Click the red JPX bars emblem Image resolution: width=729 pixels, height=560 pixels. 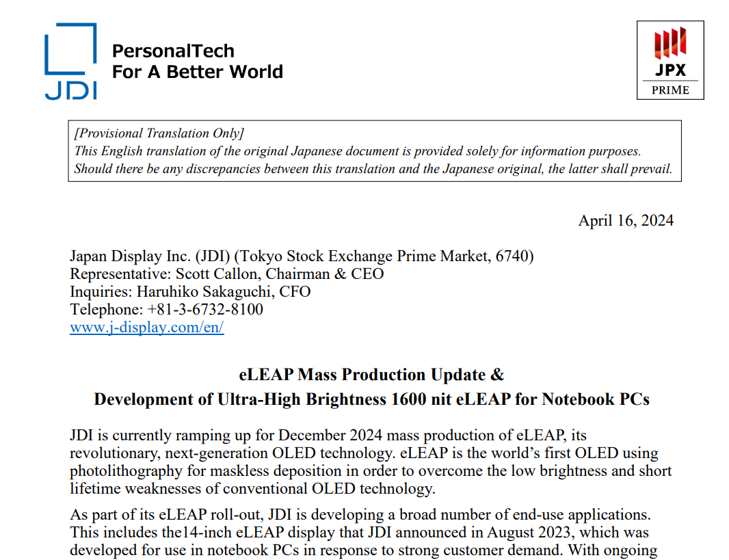[670, 42]
